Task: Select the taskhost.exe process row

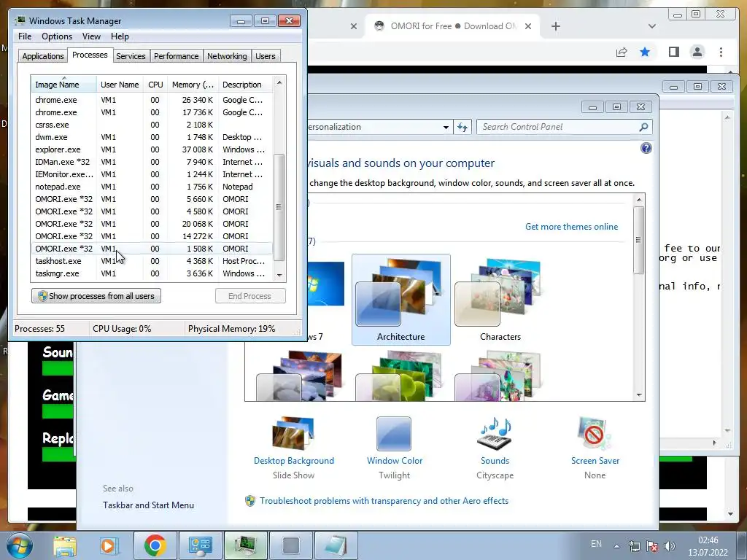Action: tap(152, 261)
